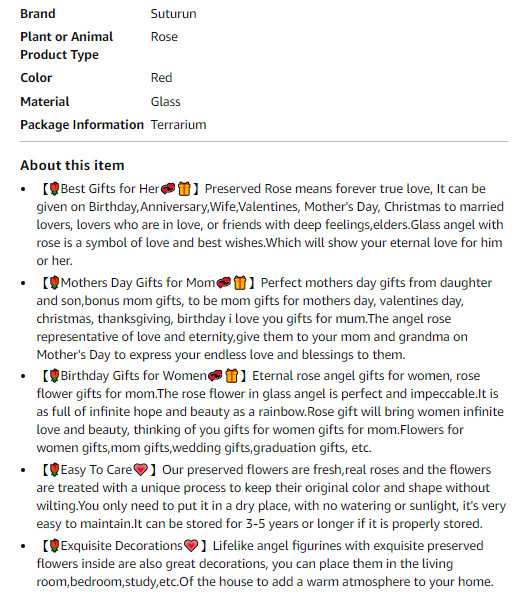Click the Package Information value Terrarium
The width and height of the screenshot is (518, 601).
[178, 125]
